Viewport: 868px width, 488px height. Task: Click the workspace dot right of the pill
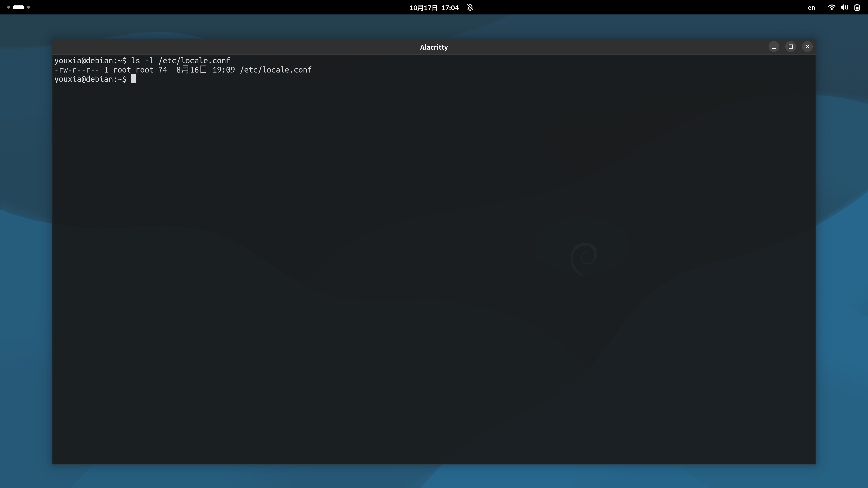coord(29,7)
